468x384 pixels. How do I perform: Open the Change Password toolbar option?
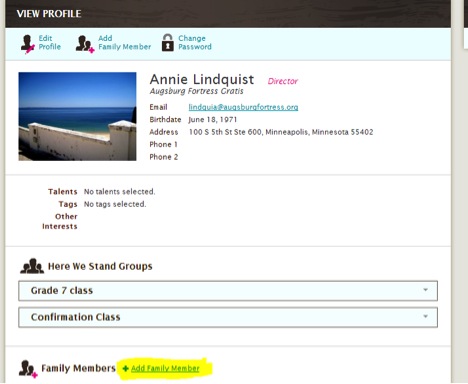point(195,43)
